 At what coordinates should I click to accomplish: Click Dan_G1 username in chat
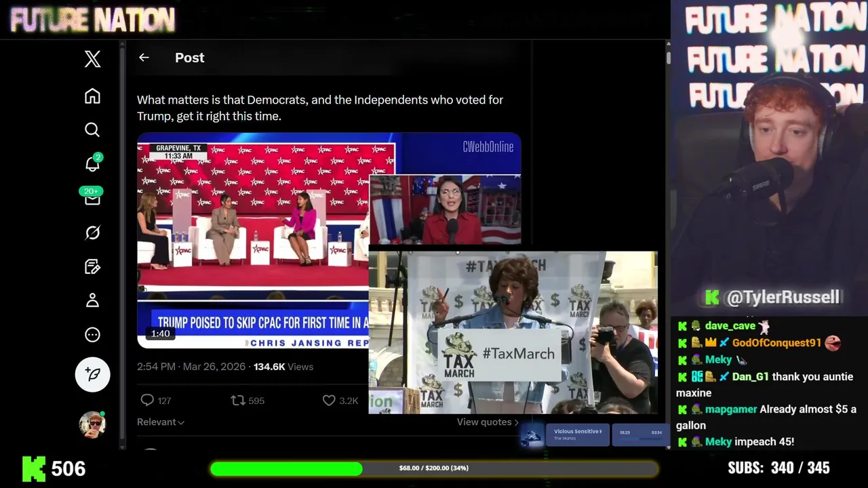(x=751, y=377)
